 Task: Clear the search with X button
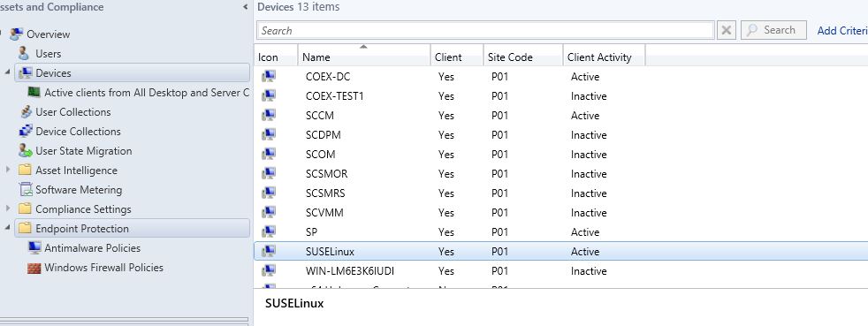tap(727, 30)
